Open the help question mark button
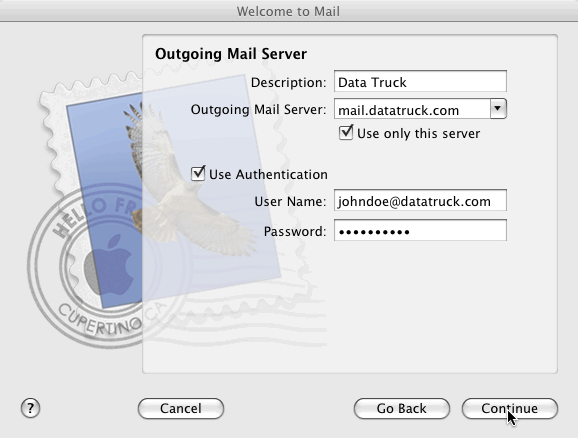Viewport: 578px width, 438px height. pyautogui.click(x=30, y=408)
